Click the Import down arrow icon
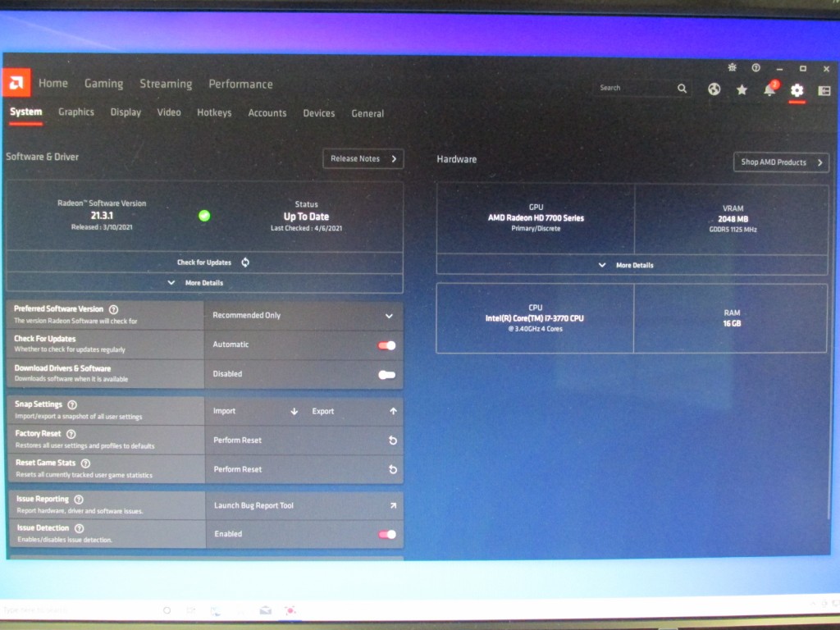Screen dimensions: 840x630 pyautogui.click(x=294, y=412)
